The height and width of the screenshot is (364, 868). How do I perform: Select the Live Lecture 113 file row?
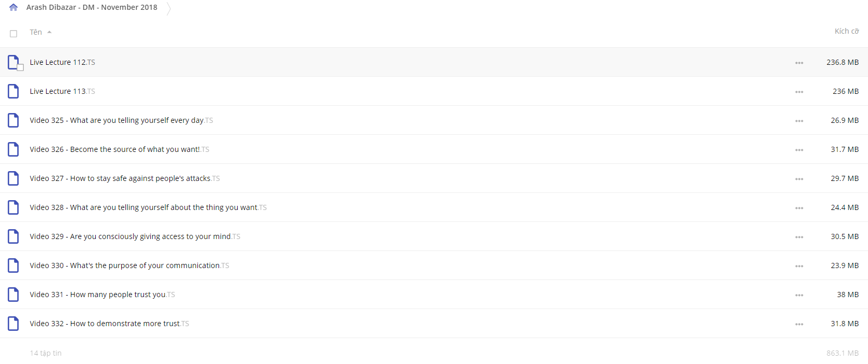(434, 91)
